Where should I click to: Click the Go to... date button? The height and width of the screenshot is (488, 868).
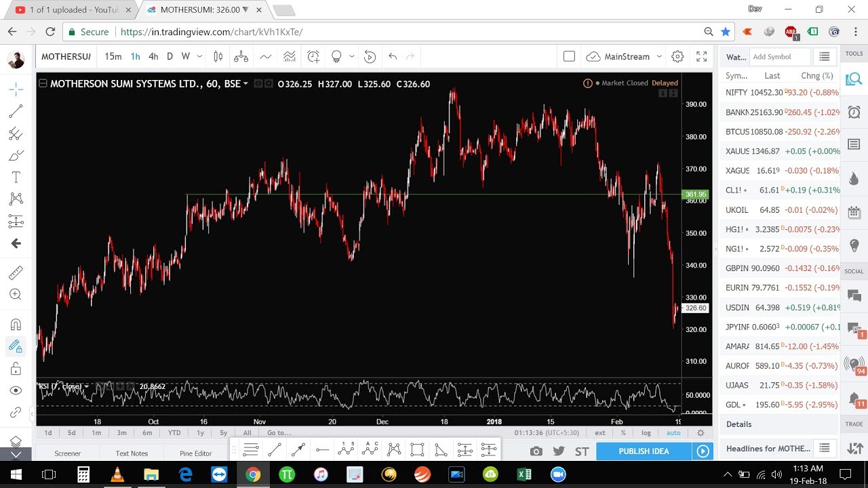(279, 432)
